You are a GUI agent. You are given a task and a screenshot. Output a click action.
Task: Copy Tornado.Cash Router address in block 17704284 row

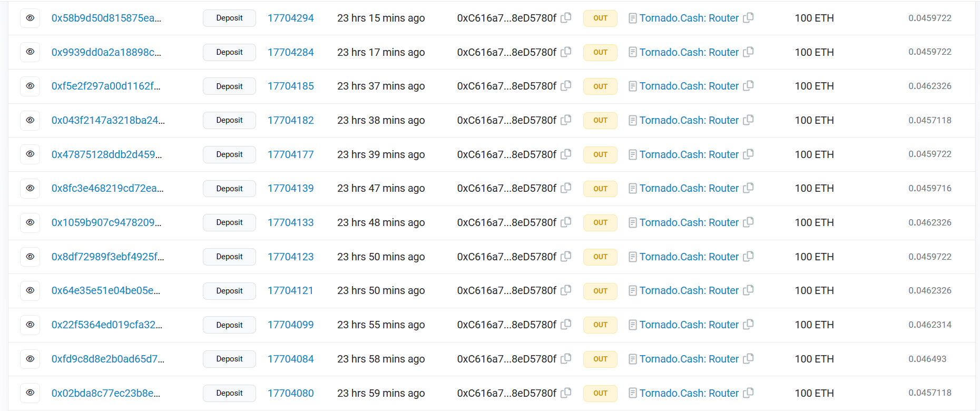[x=748, y=52]
